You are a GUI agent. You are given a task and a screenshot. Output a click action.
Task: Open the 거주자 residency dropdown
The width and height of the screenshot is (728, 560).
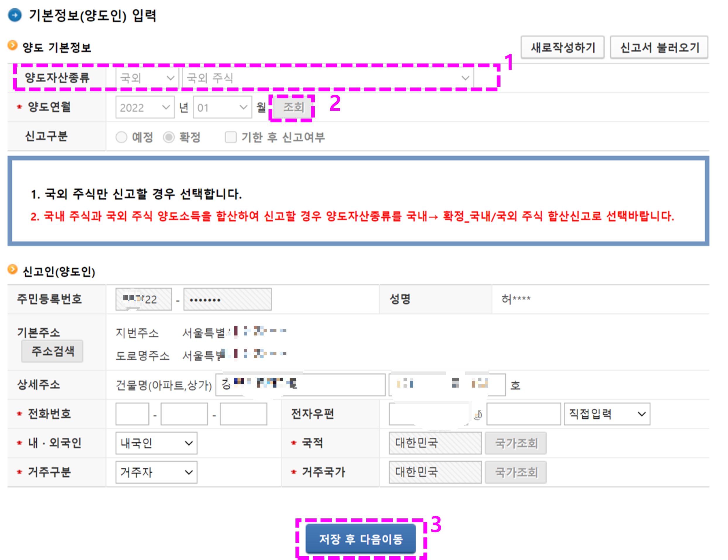pos(156,472)
